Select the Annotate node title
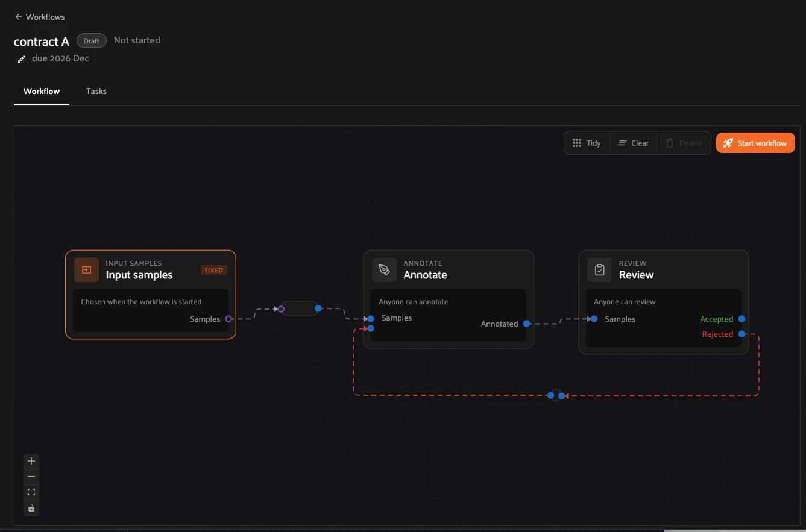This screenshot has width=806, height=532. click(x=425, y=275)
